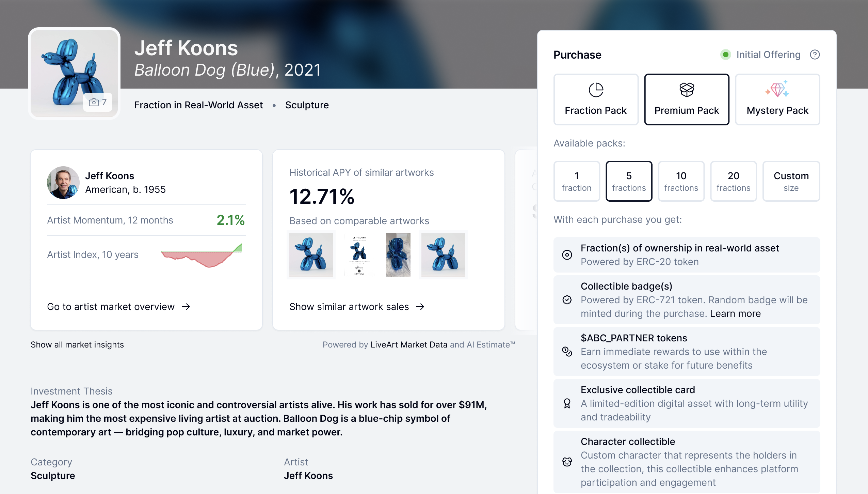Select the Mystery Pack tab

click(x=777, y=99)
